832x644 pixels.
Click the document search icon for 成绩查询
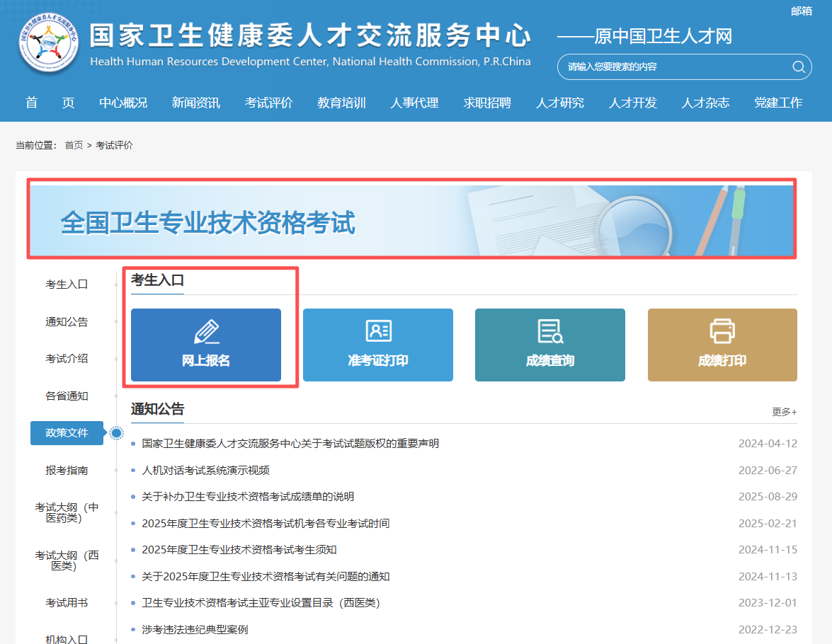pyautogui.click(x=550, y=330)
